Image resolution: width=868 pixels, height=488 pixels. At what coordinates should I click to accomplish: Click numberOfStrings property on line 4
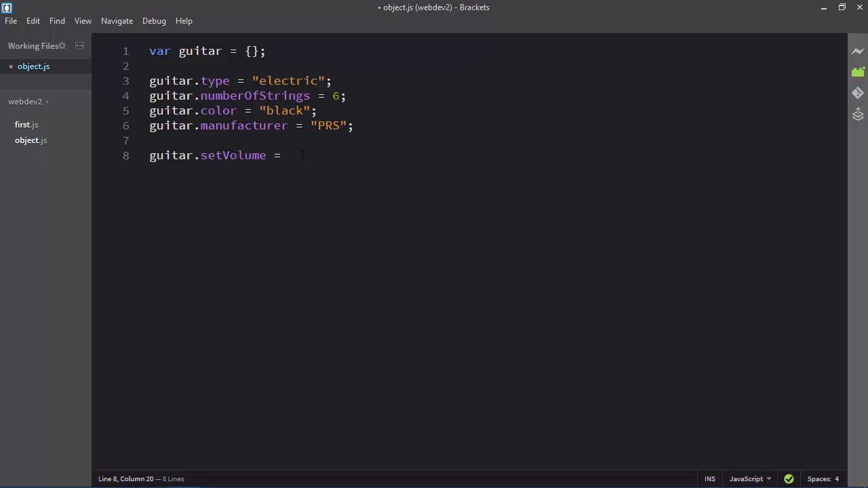[x=255, y=96]
